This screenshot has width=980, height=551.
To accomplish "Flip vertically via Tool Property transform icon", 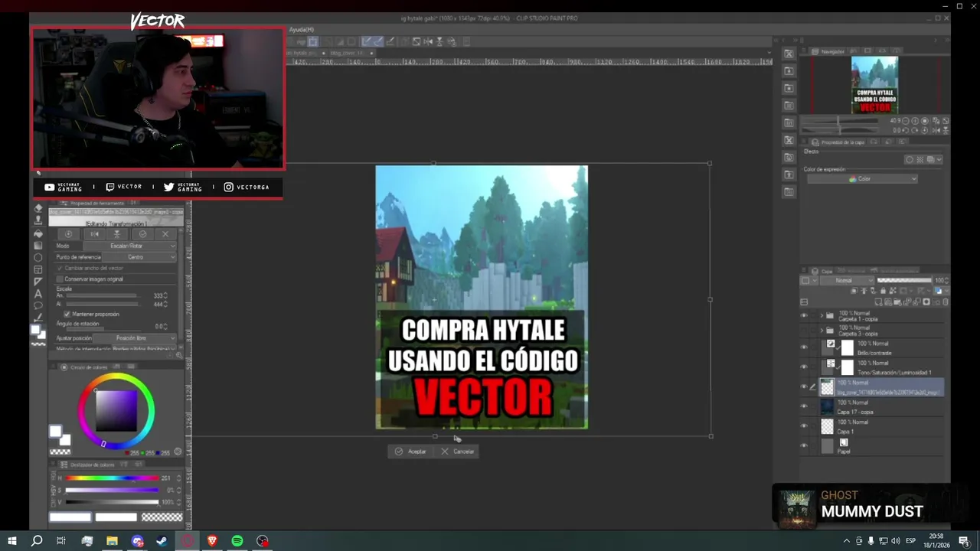I will (x=117, y=234).
